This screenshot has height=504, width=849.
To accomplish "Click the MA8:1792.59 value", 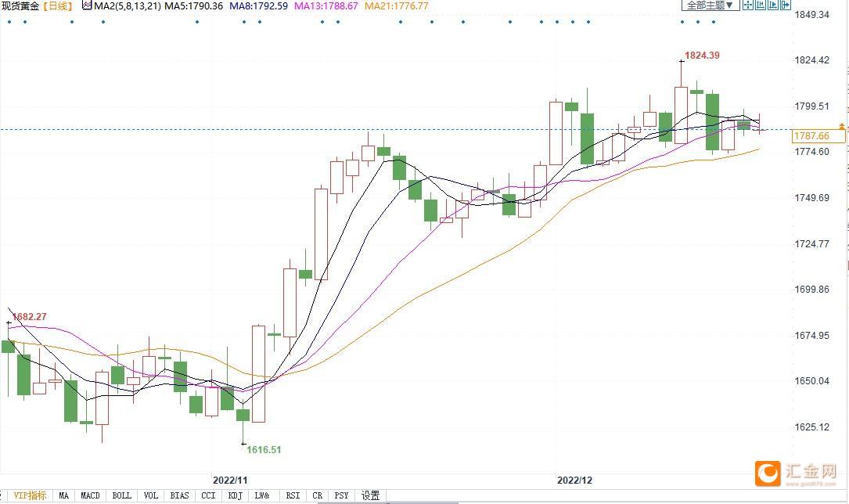I will click(259, 6).
